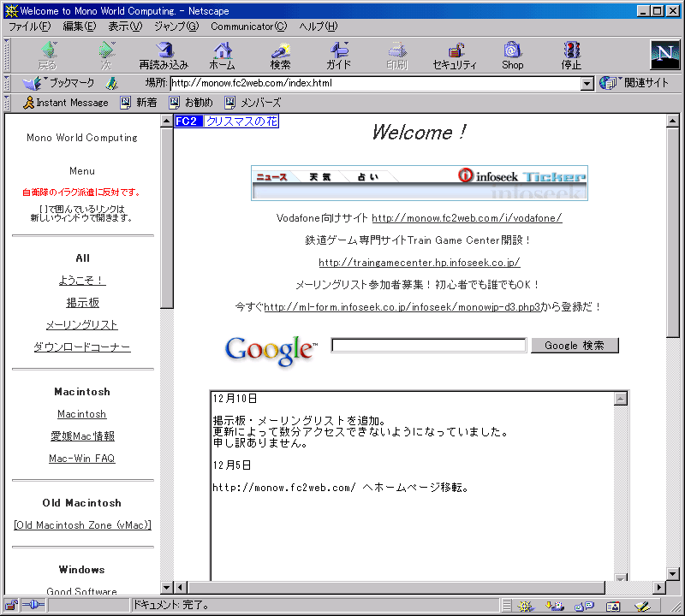
Task: Open Instant Message from personal toolbar
Action: point(66,103)
